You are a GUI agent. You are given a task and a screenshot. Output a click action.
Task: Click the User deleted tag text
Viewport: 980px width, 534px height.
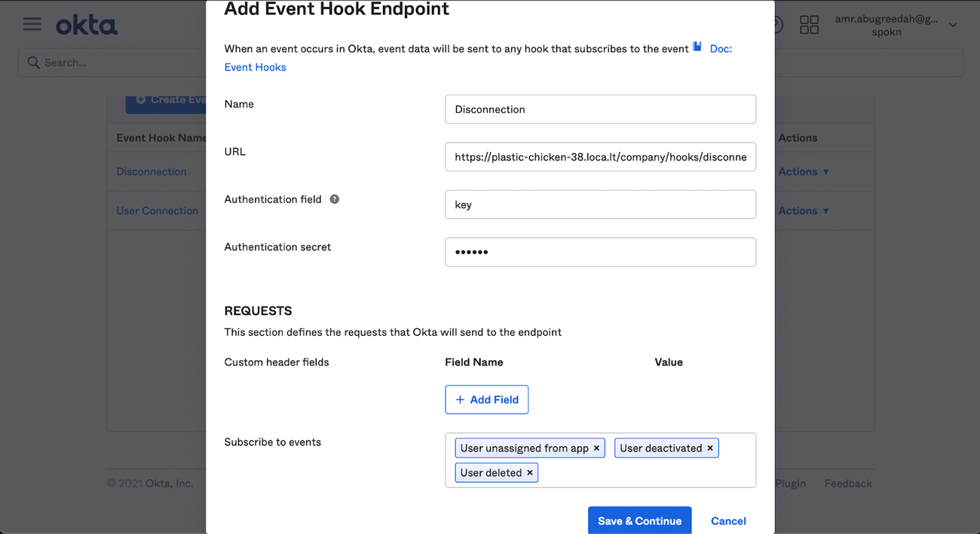[491, 473]
